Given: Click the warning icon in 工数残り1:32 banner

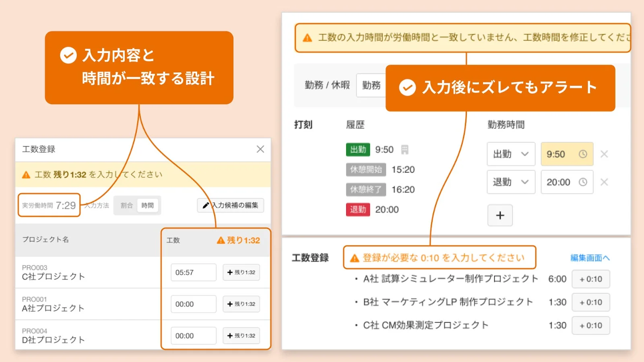Looking at the screenshot, I should click(x=27, y=175).
